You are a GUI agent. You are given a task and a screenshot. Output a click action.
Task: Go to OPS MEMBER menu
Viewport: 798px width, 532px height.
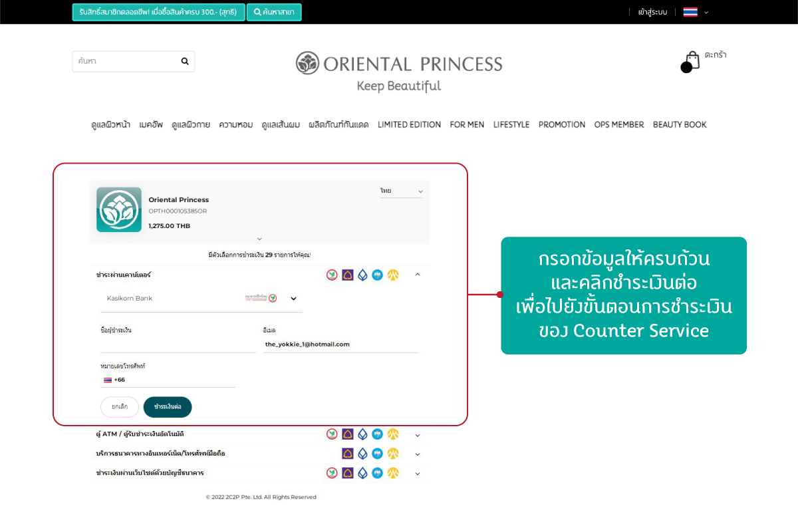coord(619,124)
